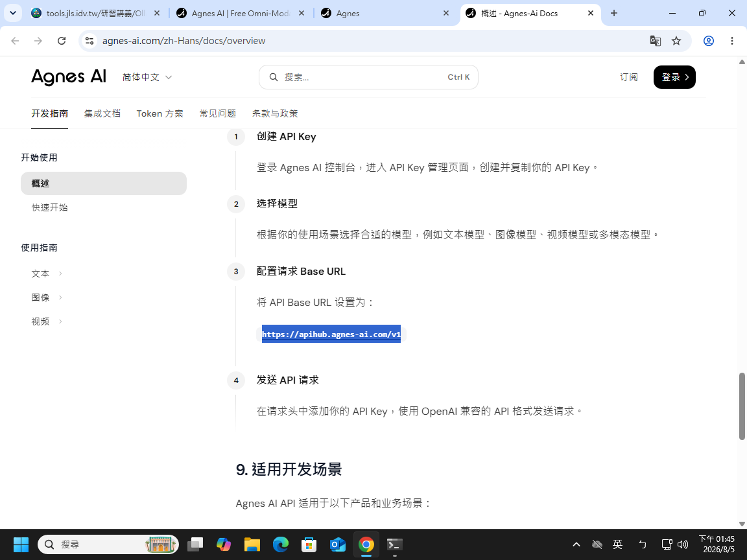Click the highlighted apihub.agnes-ai.com/v1 URL

point(331,334)
